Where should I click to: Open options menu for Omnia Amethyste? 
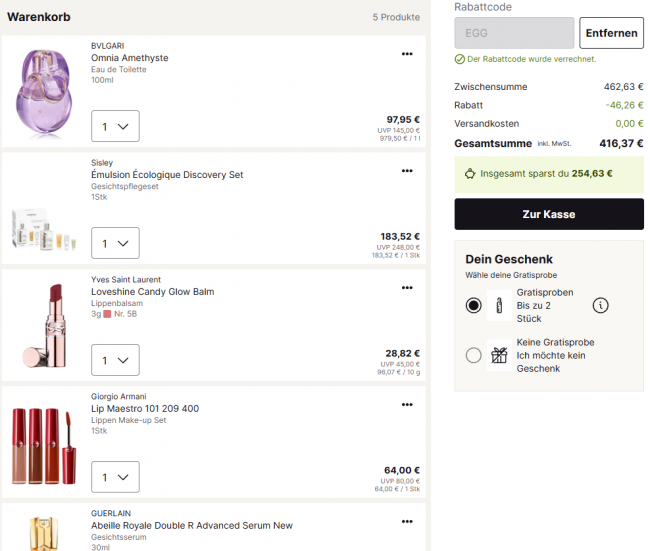pos(407,54)
